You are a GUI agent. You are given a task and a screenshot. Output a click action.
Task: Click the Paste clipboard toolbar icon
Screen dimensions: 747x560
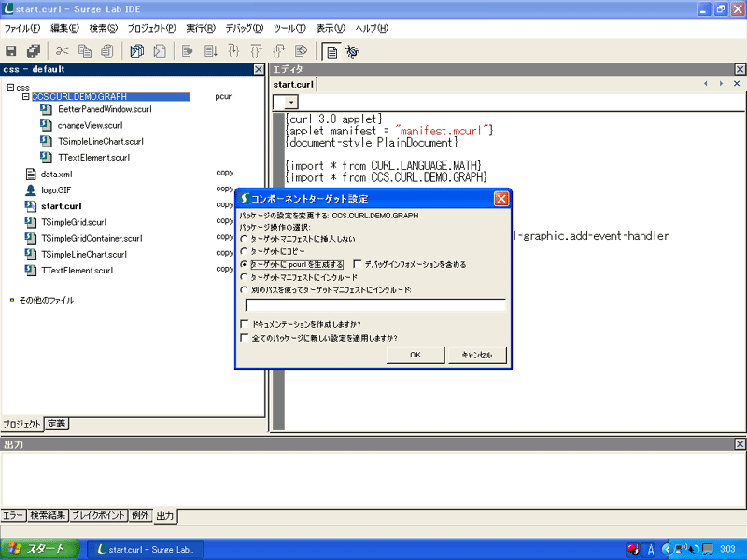point(106,51)
